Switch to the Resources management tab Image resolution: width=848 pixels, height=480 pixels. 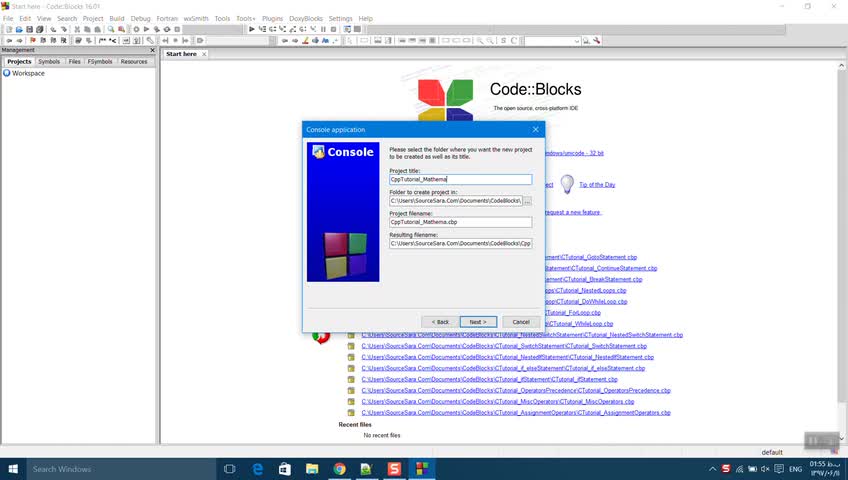click(x=134, y=62)
